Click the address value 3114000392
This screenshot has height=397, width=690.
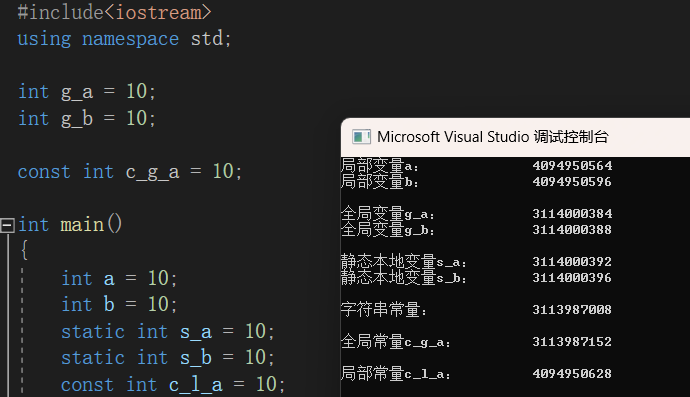point(572,262)
